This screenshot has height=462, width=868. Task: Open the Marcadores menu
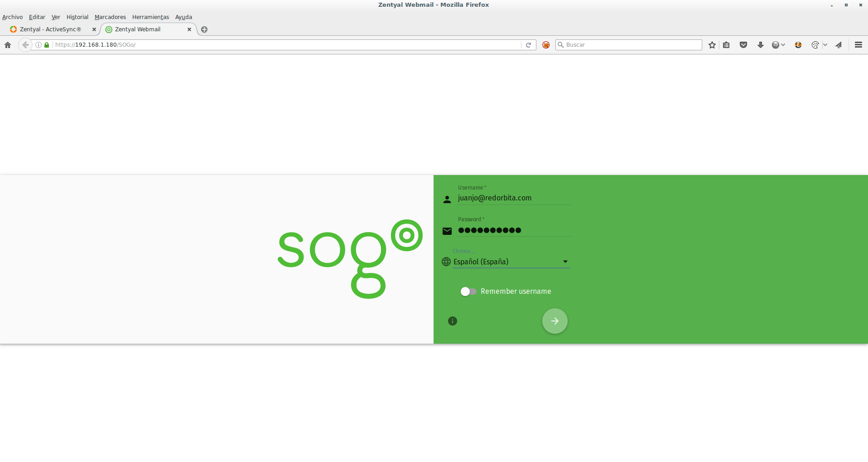coord(110,17)
